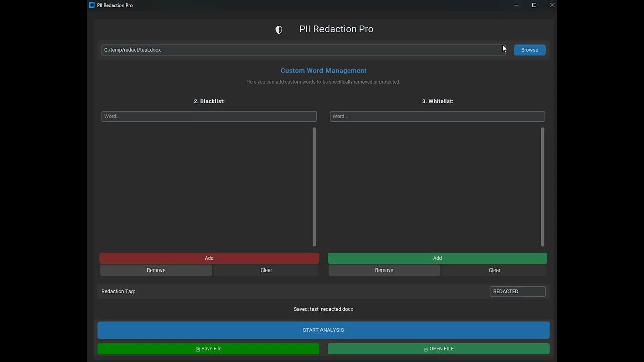Toggle the half-moon theme icon beside the title
The width and height of the screenshot is (644, 362).
tap(279, 30)
